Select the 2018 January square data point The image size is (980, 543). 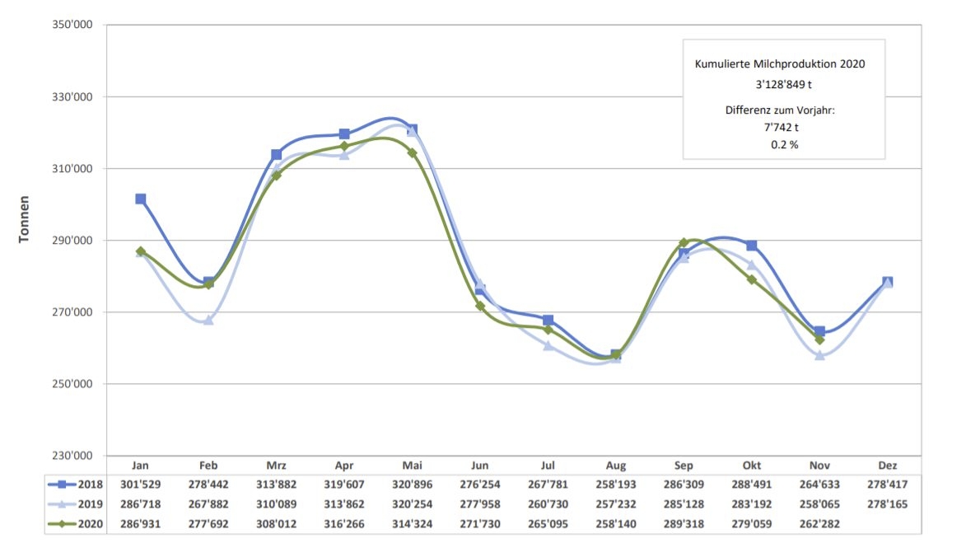(141, 199)
